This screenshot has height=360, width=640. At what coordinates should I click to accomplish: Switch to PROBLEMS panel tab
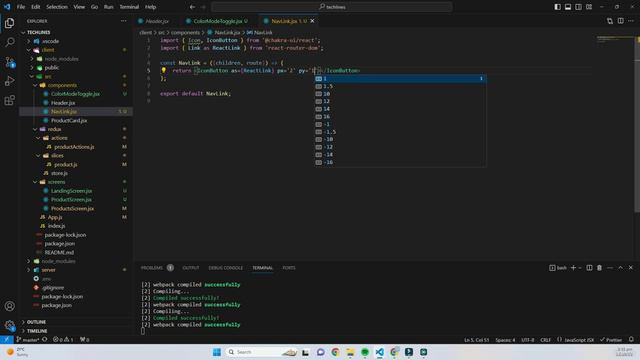click(x=152, y=268)
